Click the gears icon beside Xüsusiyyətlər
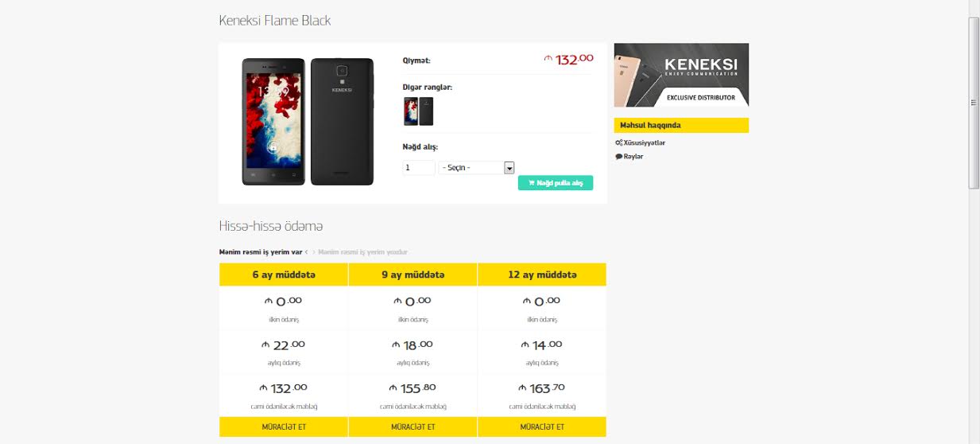Image resolution: width=980 pixels, height=444 pixels. [618, 142]
